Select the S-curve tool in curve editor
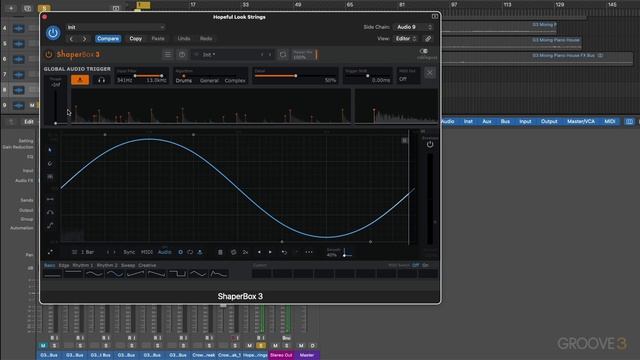The height and width of the screenshot is (360, 640). [x=50, y=225]
